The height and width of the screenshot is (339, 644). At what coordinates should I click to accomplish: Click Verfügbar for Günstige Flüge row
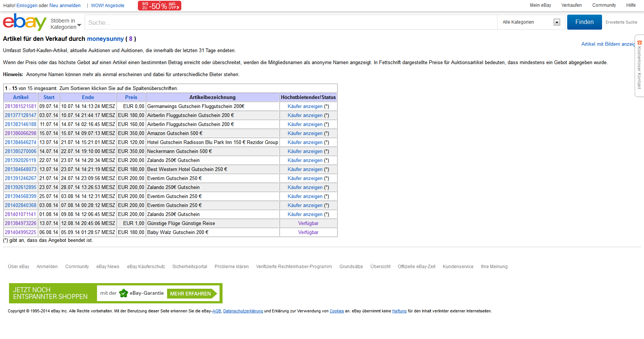tap(308, 223)
